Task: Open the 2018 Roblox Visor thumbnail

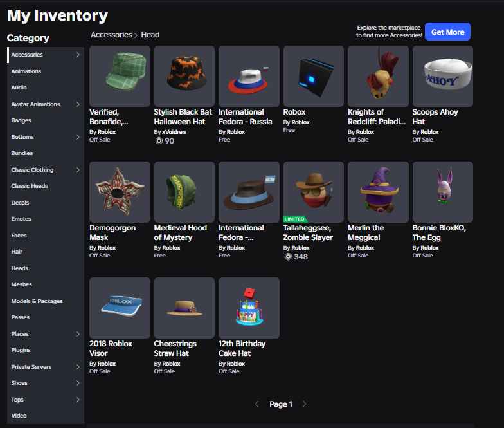Action: [x=120, y=308]
